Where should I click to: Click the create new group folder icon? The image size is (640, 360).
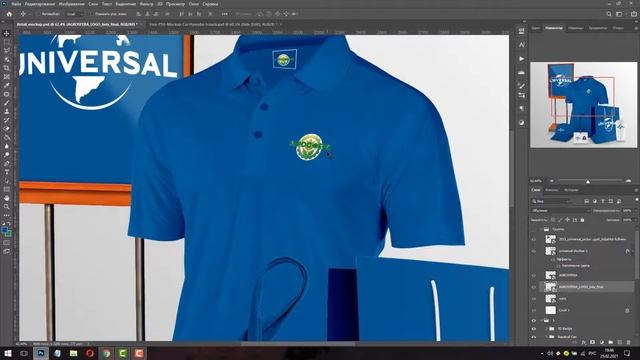pyautogui.click(x=611, y=342)
